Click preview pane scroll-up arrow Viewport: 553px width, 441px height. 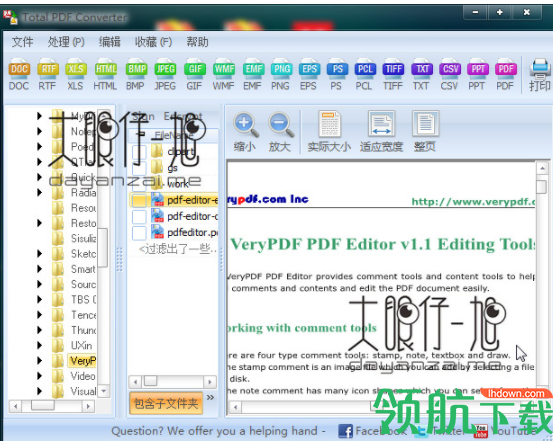(542, 168)
